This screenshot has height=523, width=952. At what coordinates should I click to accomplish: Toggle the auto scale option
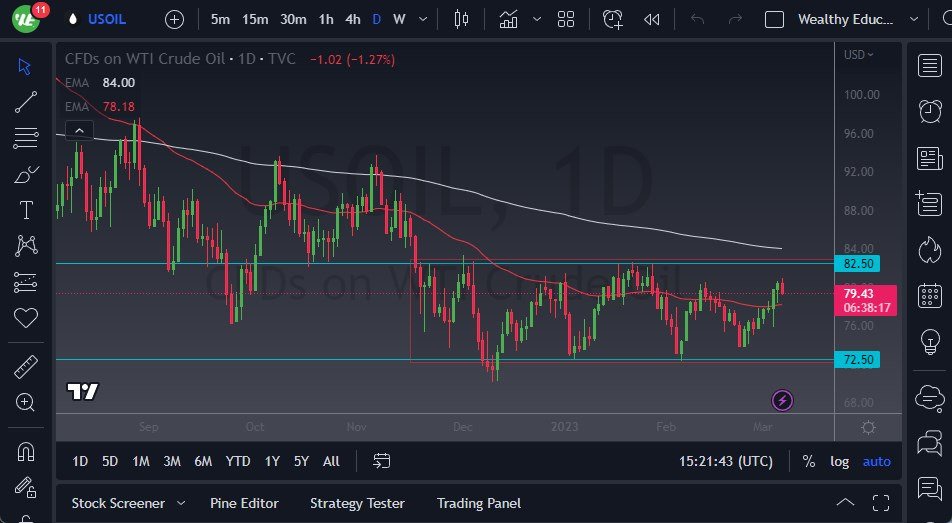(877, 461)
